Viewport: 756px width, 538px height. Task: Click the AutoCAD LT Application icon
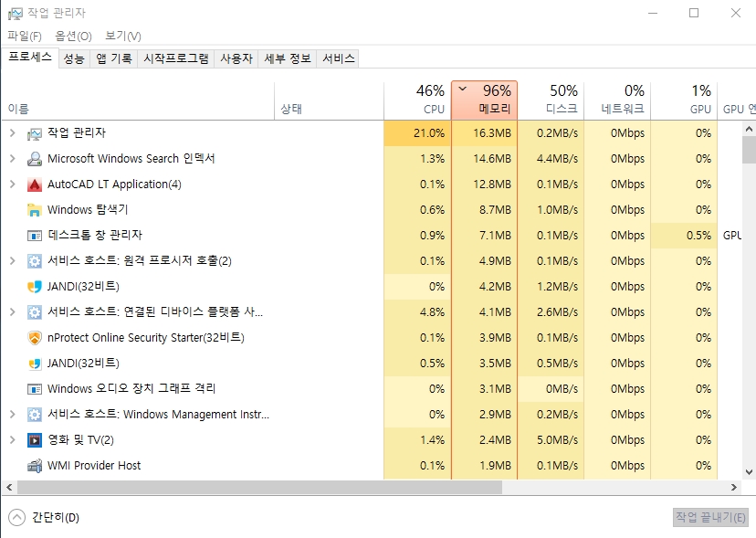coord(35,185)
